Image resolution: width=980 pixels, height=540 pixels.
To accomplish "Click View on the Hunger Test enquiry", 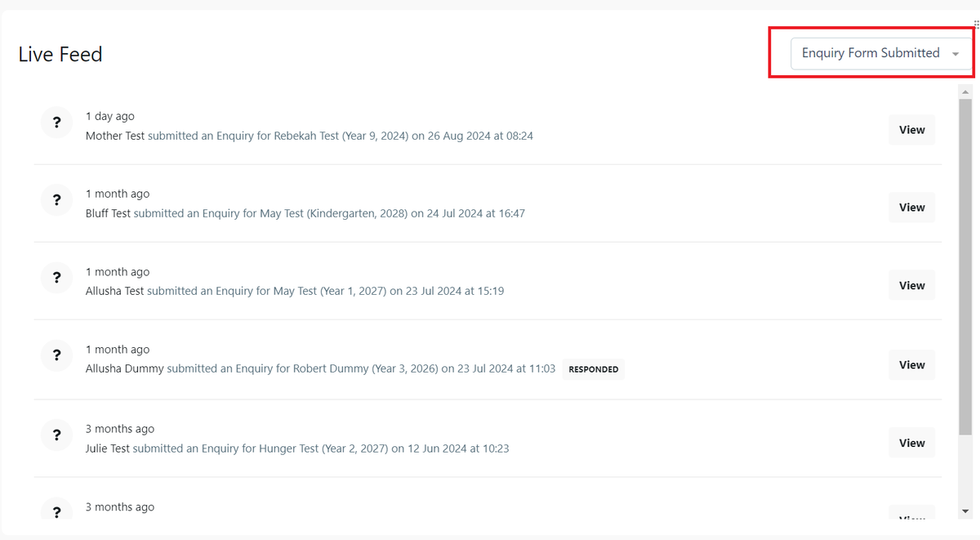I will [911, 442].
